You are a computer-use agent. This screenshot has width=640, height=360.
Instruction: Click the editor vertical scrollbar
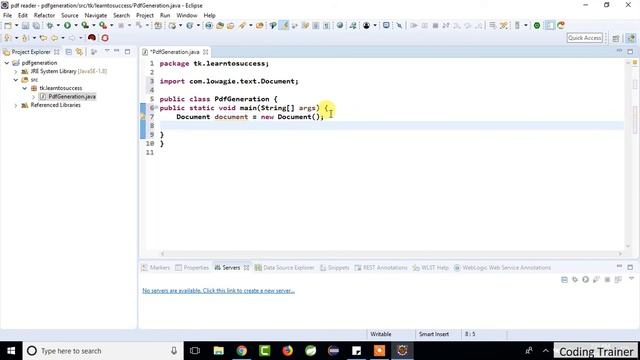click(628, 154)
